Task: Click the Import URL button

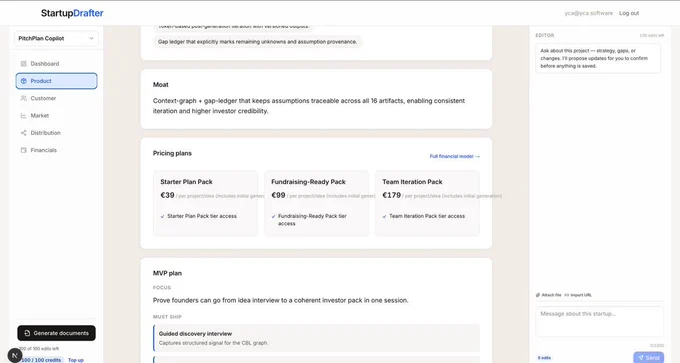Action: coord(578,295)
